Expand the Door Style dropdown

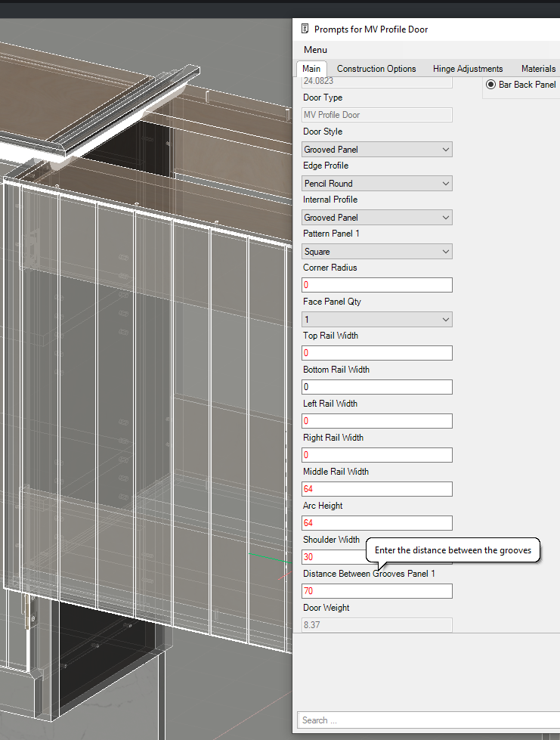click(377, 150)
